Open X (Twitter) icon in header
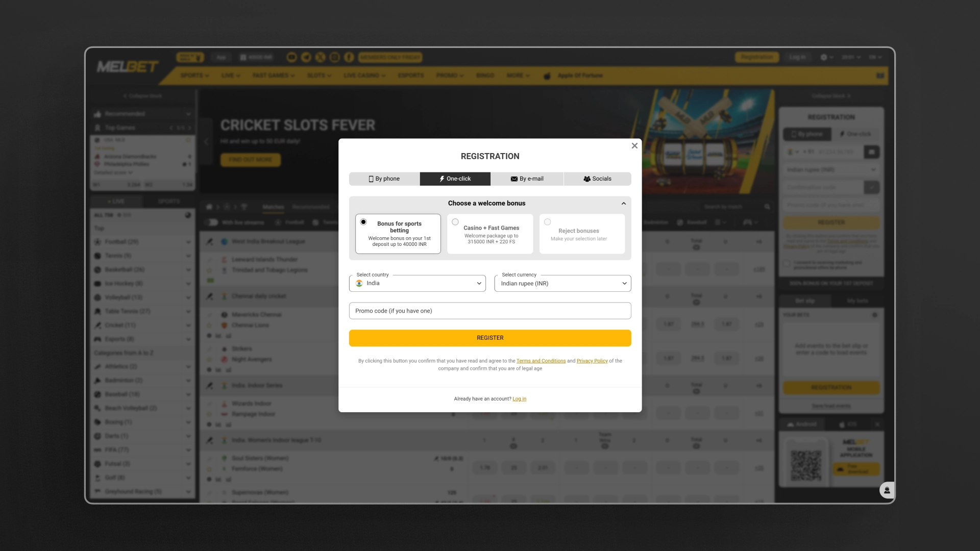Image resolution: width=980 pixels, height=551 pixels. 320,57
